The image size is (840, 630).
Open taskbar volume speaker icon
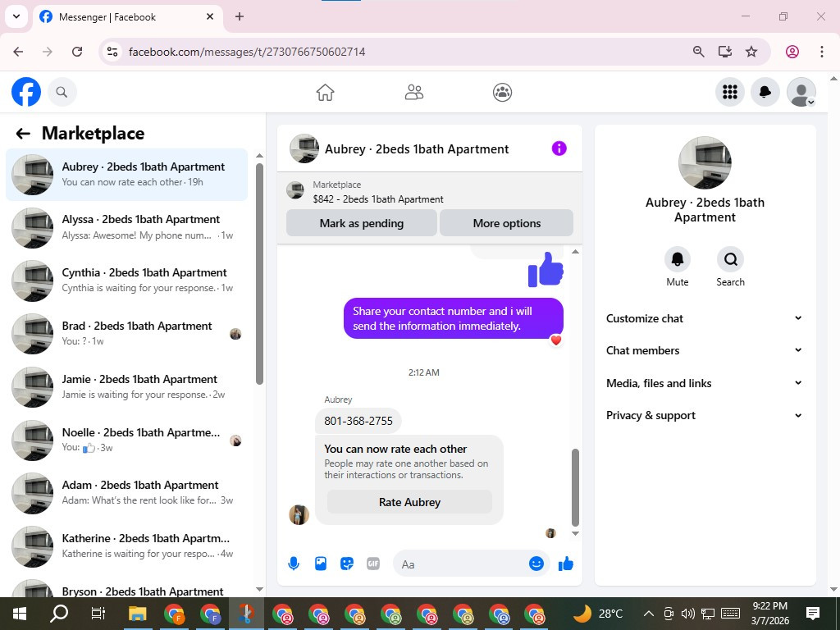pos(688,614)
